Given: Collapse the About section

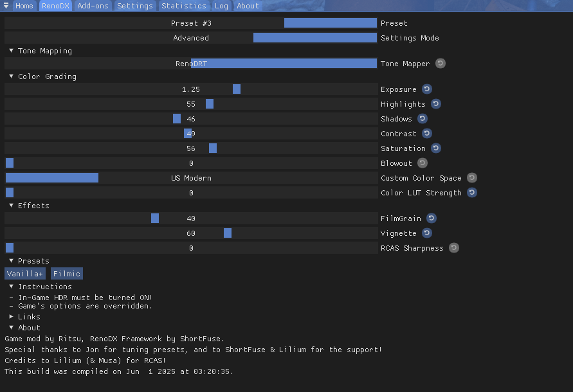Looking at the screenshot, I should 12,328.
